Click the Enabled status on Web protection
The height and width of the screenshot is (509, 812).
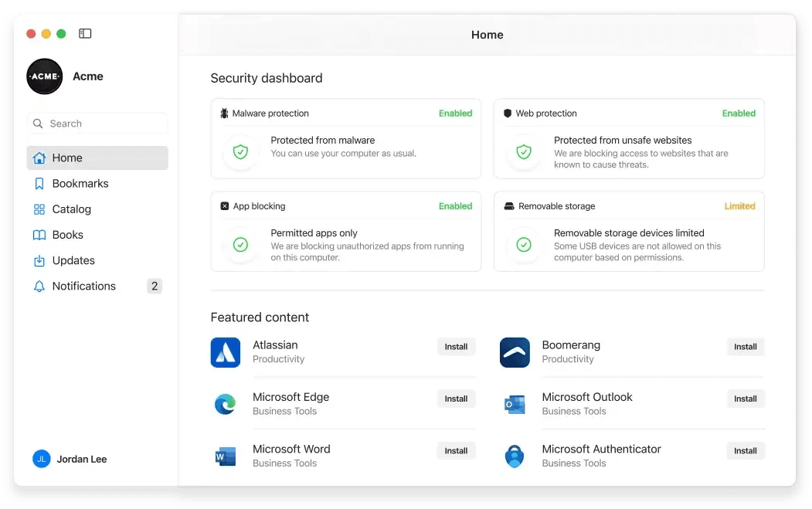(739, 114)
